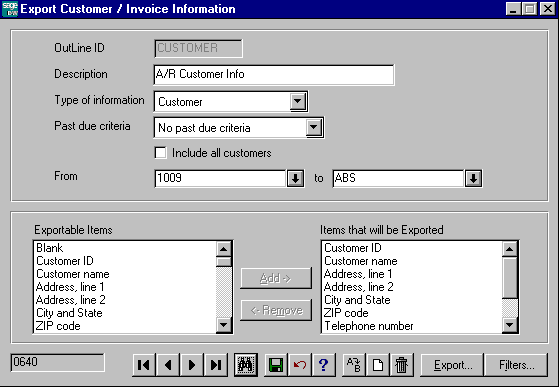Screen dimensions: 559x387
Task: Minimize the Export Customer window
Action: point(513,9)
